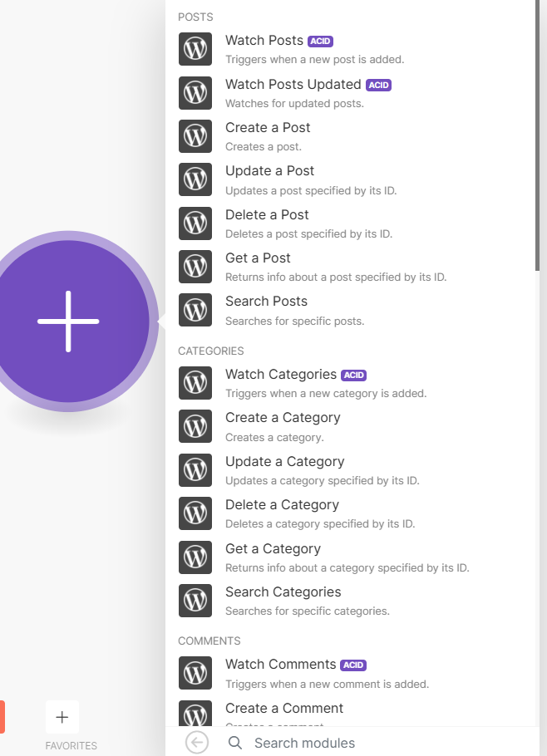
Task: Click the WordPress icon next to Update a Category
Action: (195, 470)
